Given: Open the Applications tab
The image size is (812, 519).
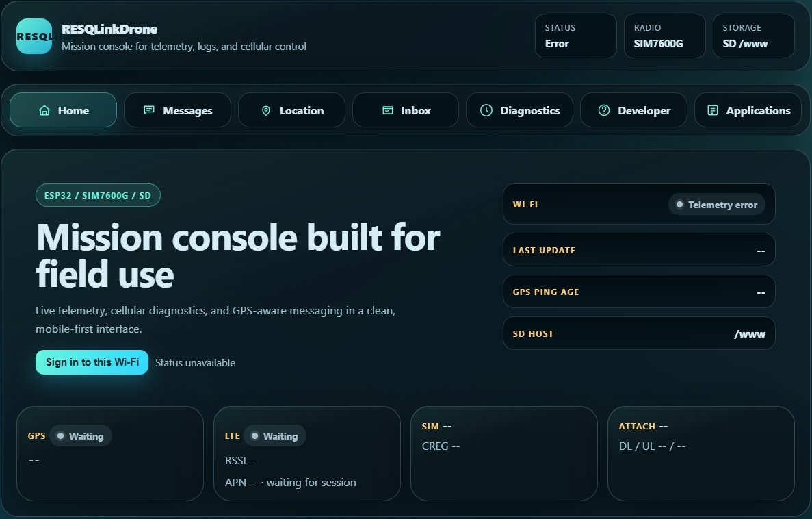Looking at the screenshot, I should 748,110.
